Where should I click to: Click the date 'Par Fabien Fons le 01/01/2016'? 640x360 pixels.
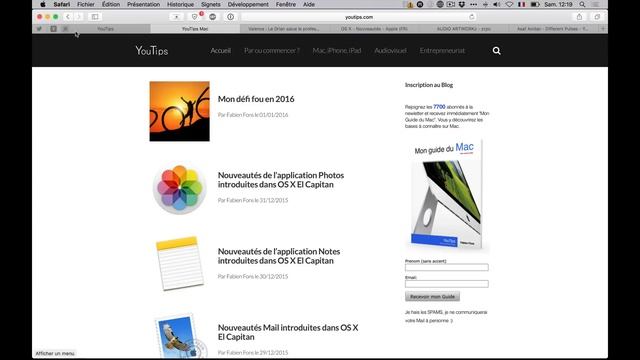coord(253,115)
